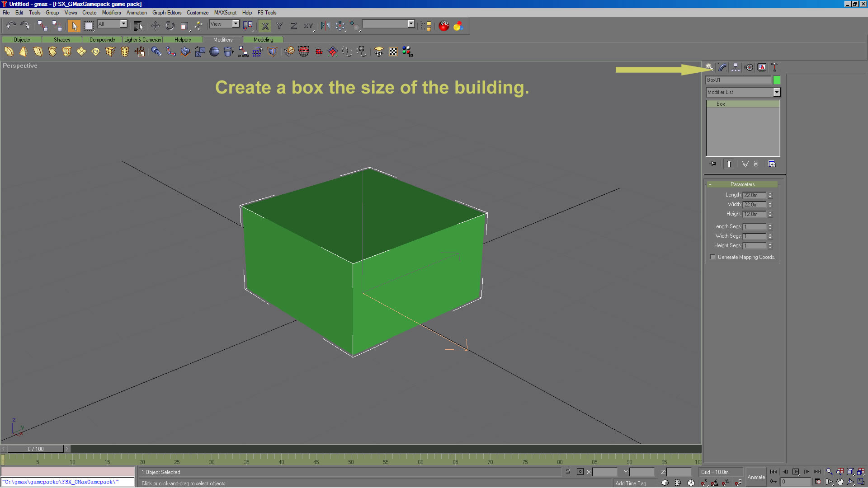Click the Zoom magnifier viewport tool
Screen dimensions: 868x488
(829, 472)
